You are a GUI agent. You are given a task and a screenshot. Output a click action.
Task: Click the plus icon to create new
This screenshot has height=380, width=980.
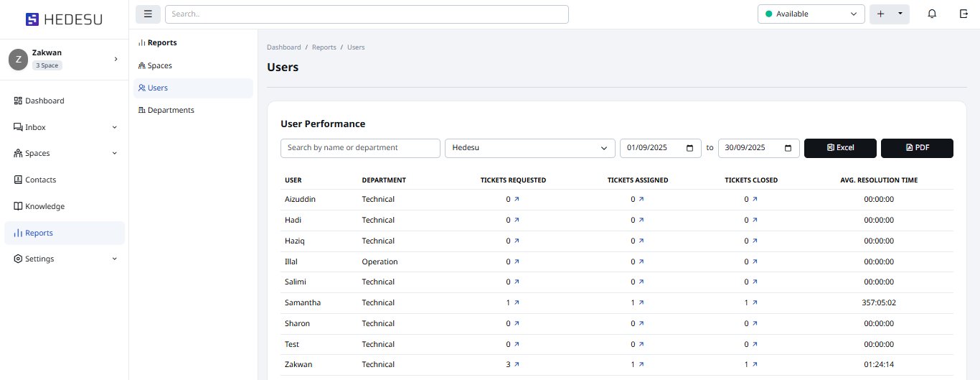(x=881, y=14)
